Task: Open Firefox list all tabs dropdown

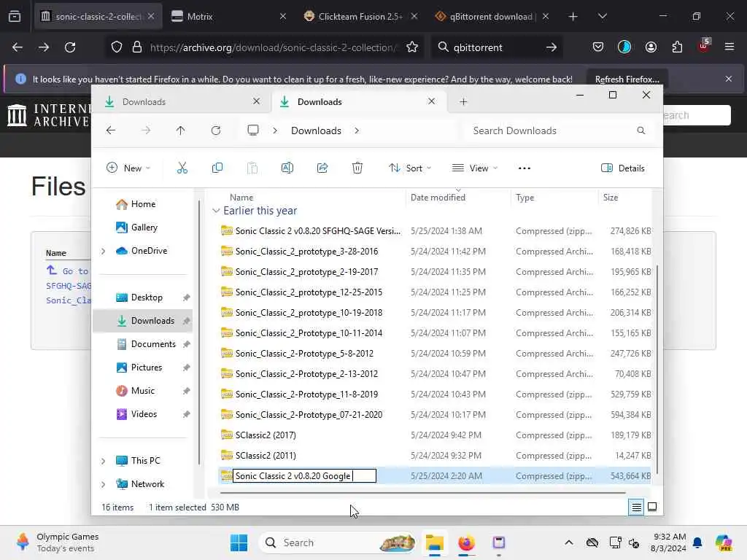Action: point(602,16)
